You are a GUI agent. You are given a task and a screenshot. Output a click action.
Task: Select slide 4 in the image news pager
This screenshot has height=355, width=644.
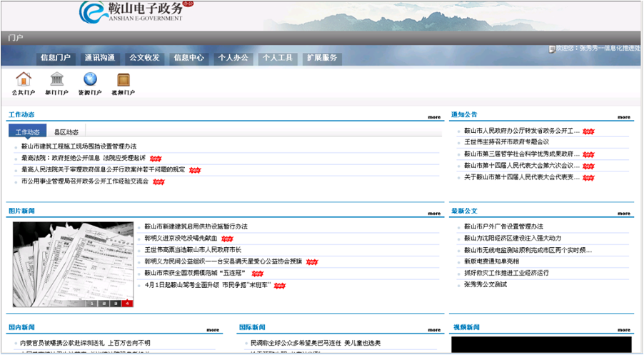click(127, 304)
